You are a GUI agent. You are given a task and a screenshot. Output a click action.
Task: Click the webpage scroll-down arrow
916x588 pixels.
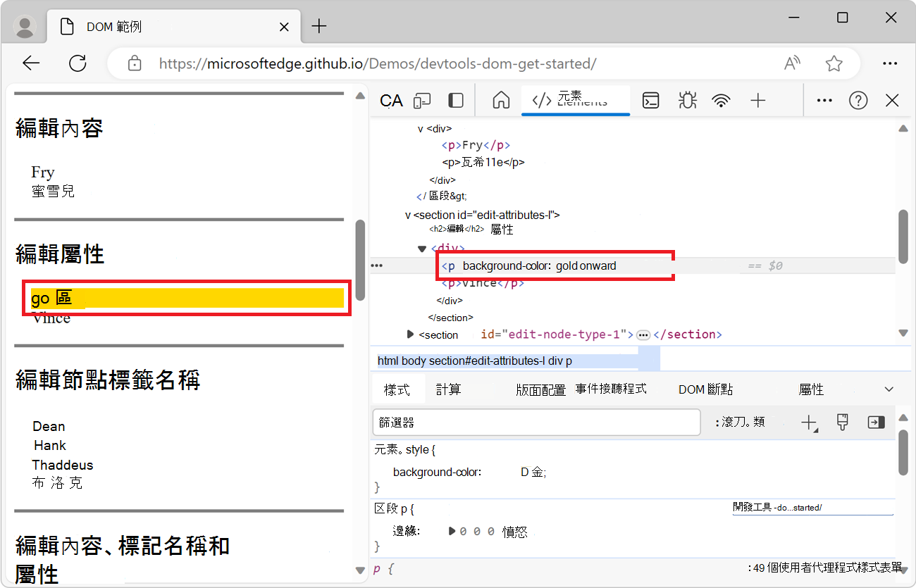[360, 569]
